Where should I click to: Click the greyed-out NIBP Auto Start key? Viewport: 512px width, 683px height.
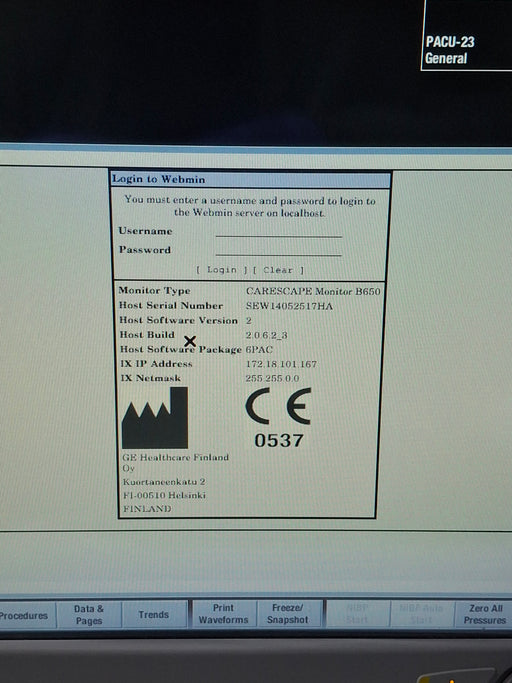pos(421,614)
